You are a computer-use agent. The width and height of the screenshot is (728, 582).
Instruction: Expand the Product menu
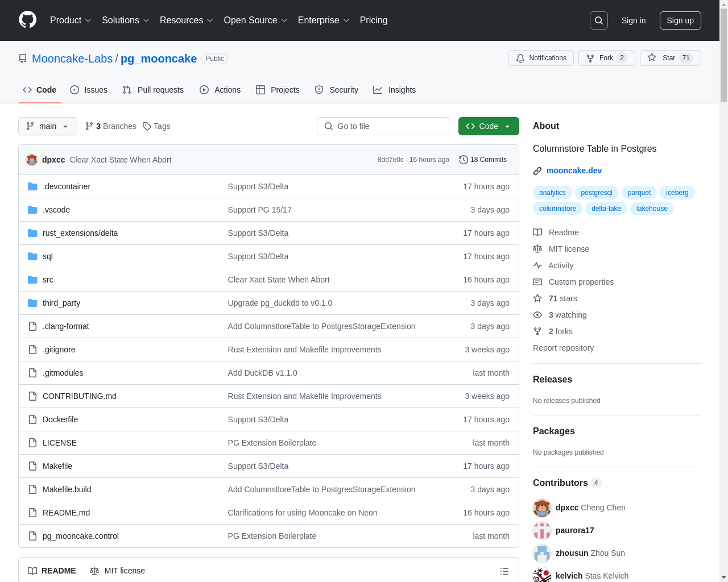pos(71,20)
